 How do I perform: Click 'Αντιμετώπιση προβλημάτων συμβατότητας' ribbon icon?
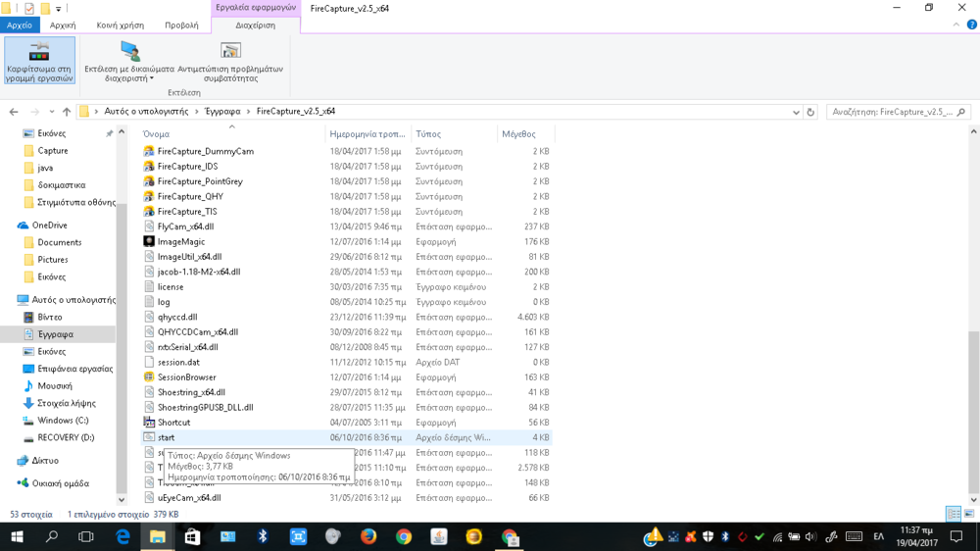click(x=230, y=51)
